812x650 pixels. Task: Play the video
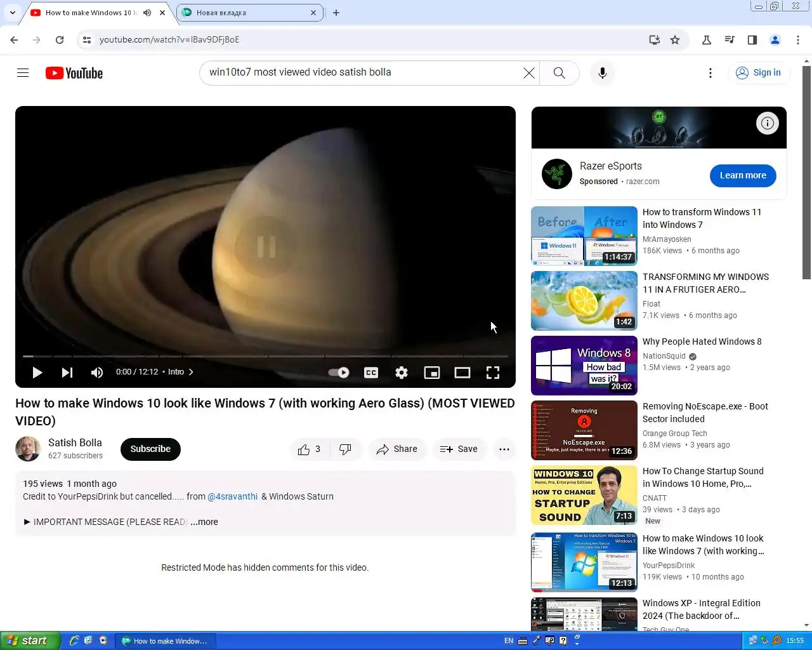pyautogui.click(x=37, y=373)
